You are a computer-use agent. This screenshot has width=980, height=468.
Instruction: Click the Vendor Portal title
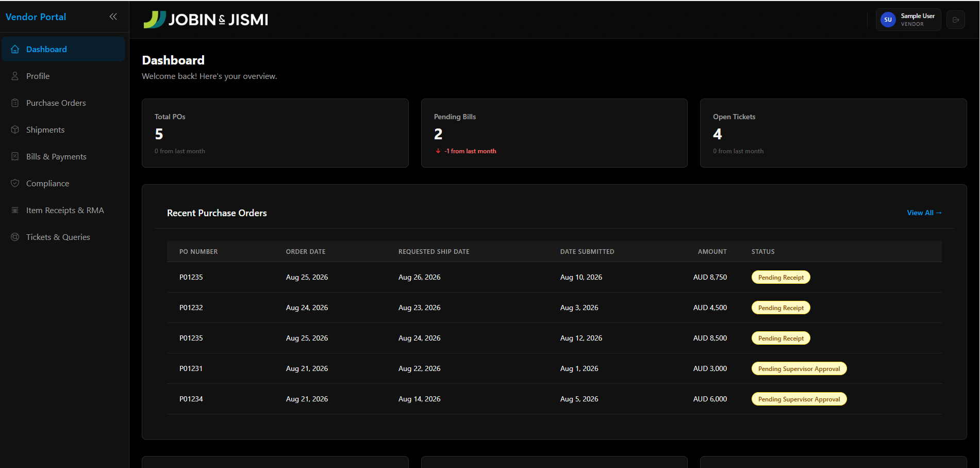(x=36, y=17)
